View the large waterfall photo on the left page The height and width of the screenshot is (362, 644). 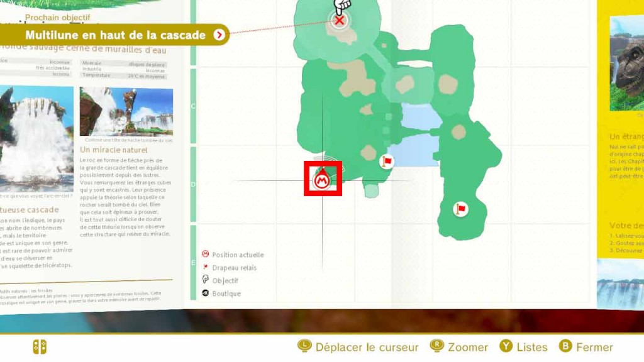[36, 139]
